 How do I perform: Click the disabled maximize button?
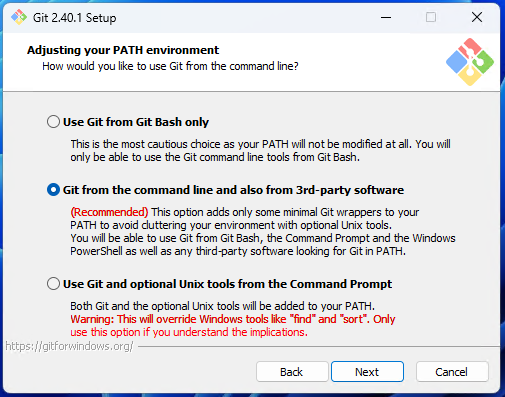(431, 17)
